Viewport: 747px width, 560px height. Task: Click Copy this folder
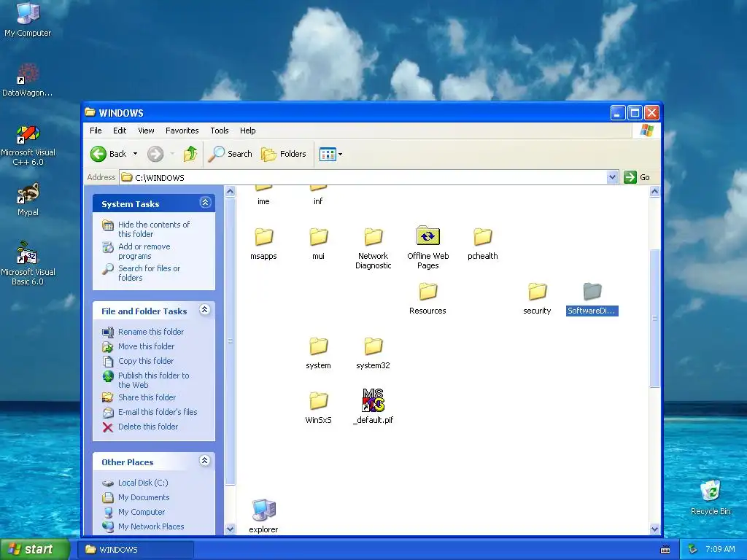tap(138, 361)
